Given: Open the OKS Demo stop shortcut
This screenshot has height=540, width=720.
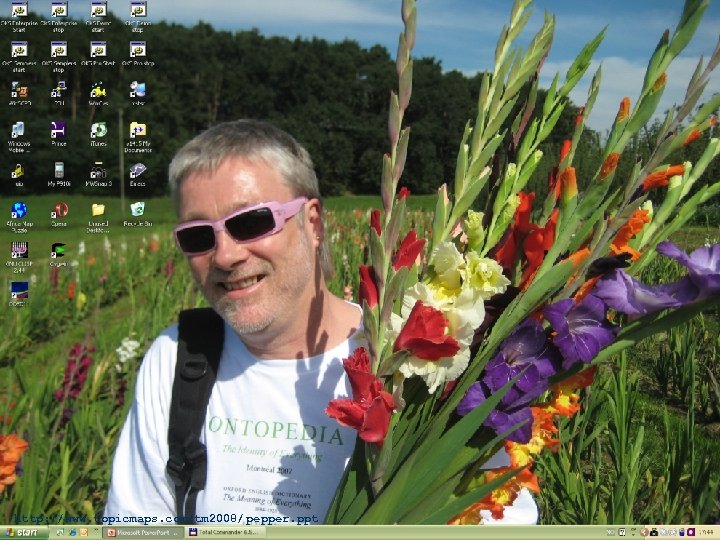Looking at the screenshot, I should tap(138, 17).
